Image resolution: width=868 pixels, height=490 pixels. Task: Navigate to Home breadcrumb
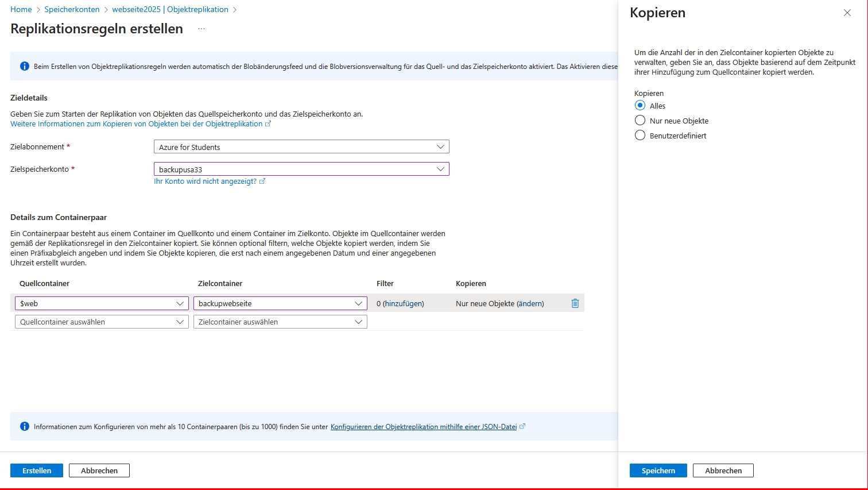(21, 9)
